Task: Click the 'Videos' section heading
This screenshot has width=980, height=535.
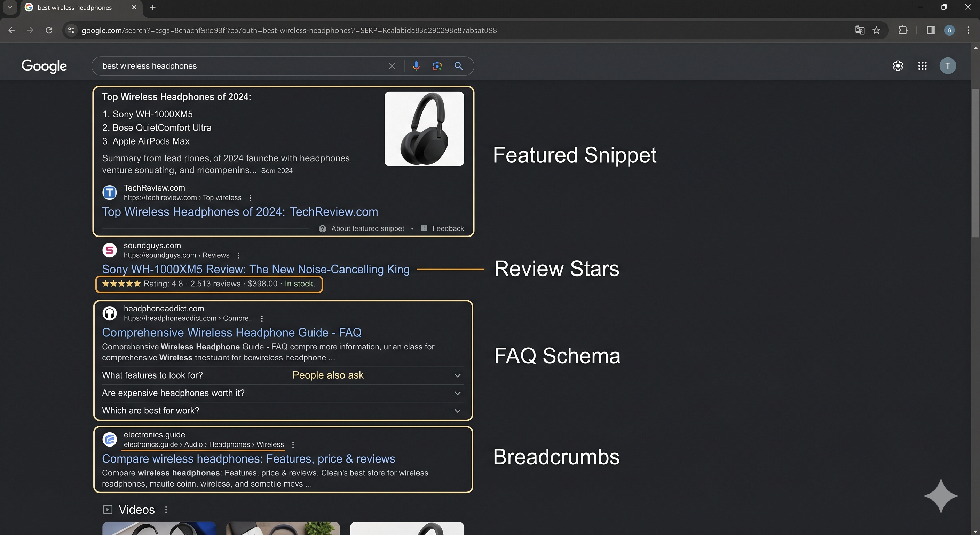Action: (136, 510)
